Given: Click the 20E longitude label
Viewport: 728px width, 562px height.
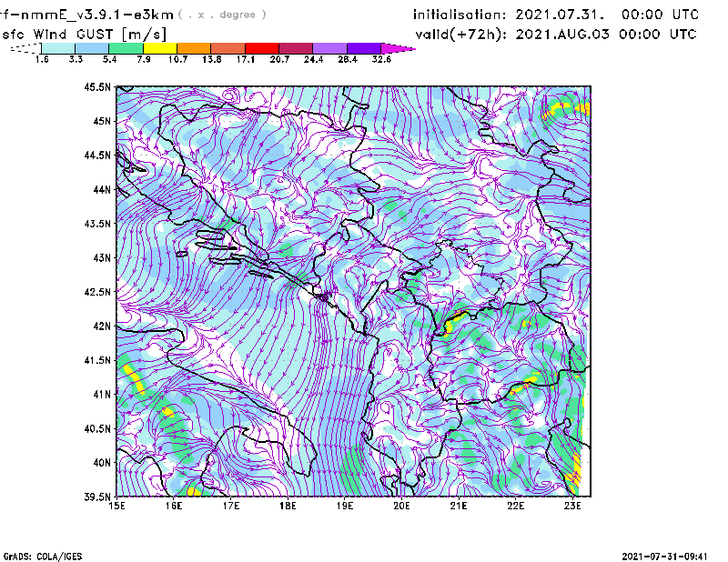Looking at the screenshot, I should coord(401,506).
